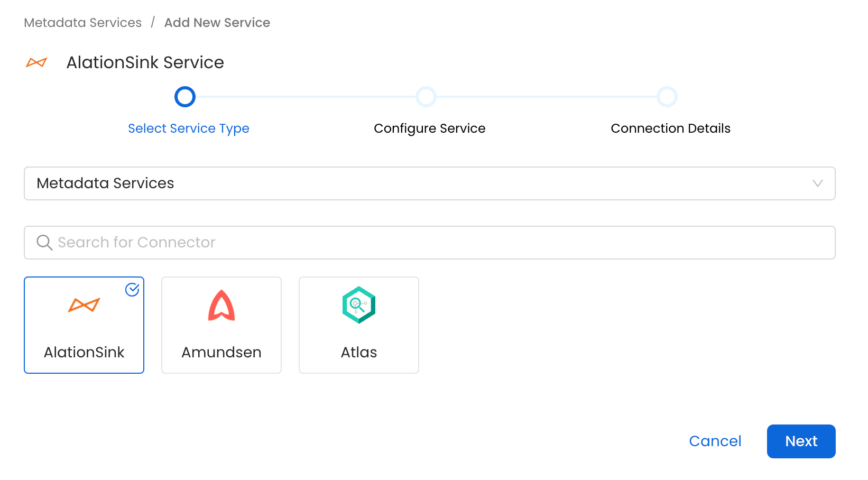
Task: Select the Amundsen connector icon
Action: pyautogui.click(x=221, y=306)
